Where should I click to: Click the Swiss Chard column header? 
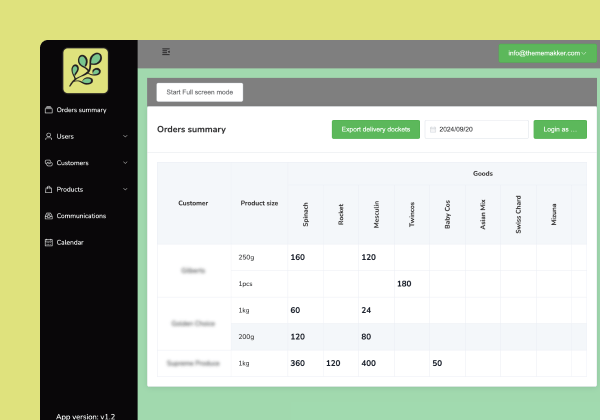tap(518, 215)
